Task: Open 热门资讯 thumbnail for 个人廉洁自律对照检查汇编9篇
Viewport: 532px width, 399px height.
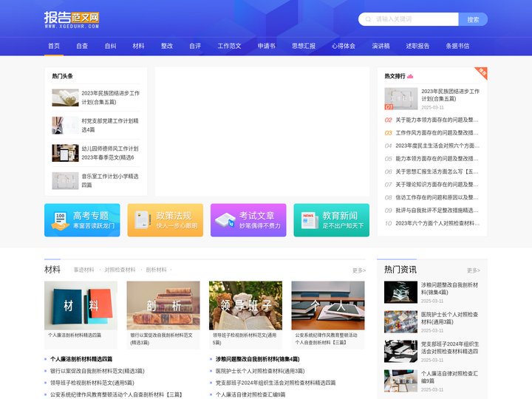Action: click(x=400, y=381)
